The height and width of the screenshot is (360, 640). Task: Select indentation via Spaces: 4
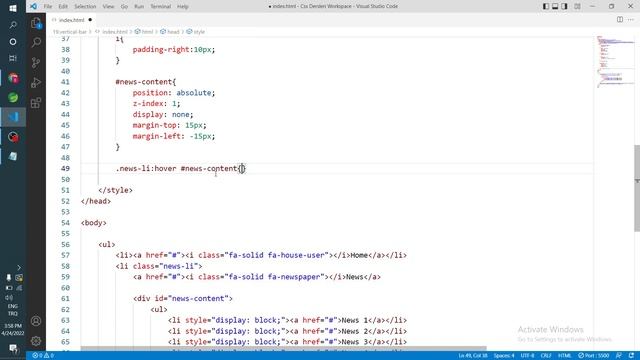coord(504,356)
